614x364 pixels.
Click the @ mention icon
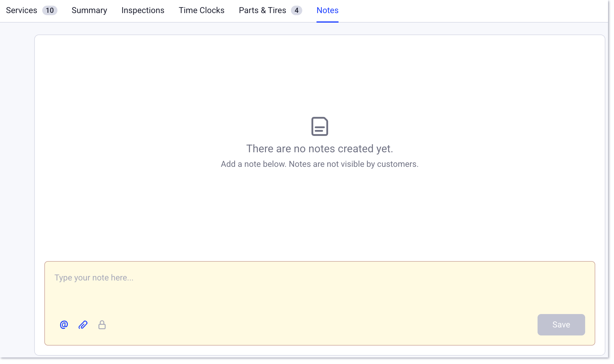(64, 324)
